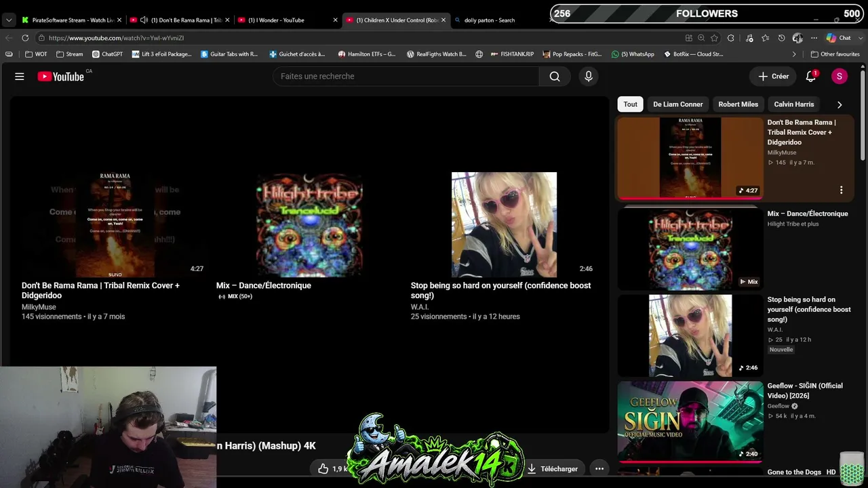Screen dimensions: 868x488
Task: View site information lock icon in address bar
Action: (x=42, y=38)
